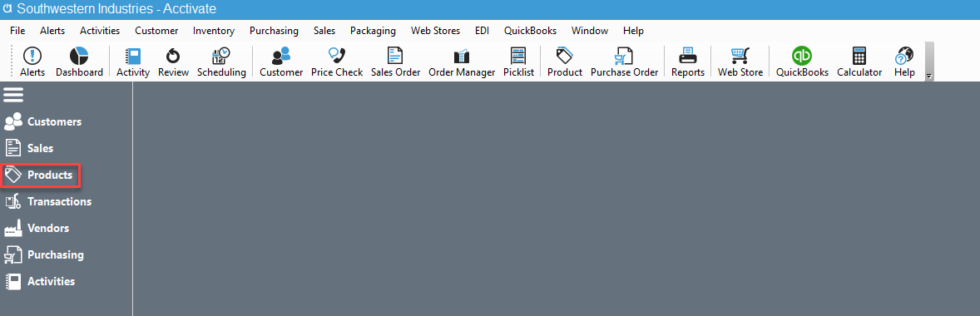Click the Customer toolbar icon
Screen dimensions: 980x316
pos(281,62)
